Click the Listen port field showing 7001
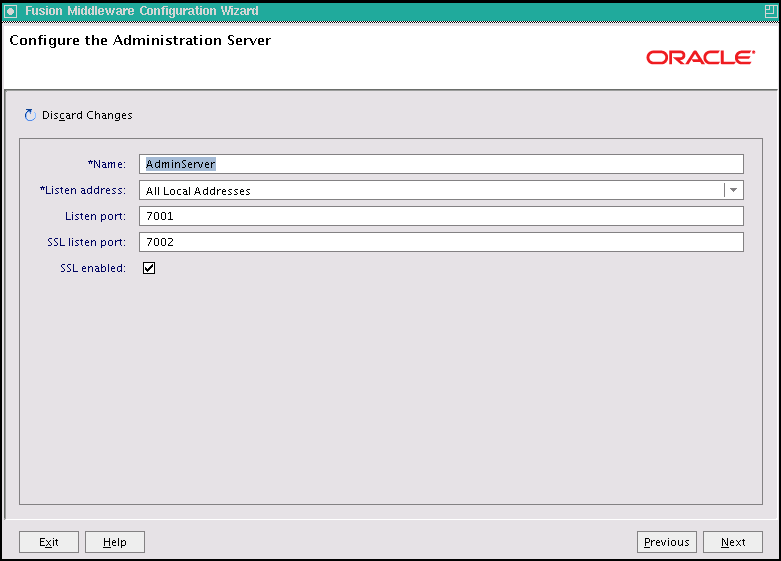The height and width of the screenshot is (561, 781). pos(441,216)
